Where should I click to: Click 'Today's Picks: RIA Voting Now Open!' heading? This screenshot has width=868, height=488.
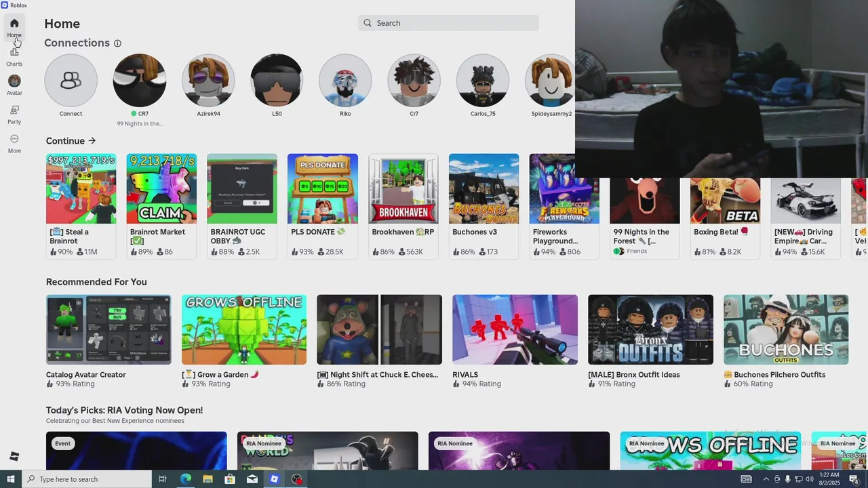pos(124,410)
